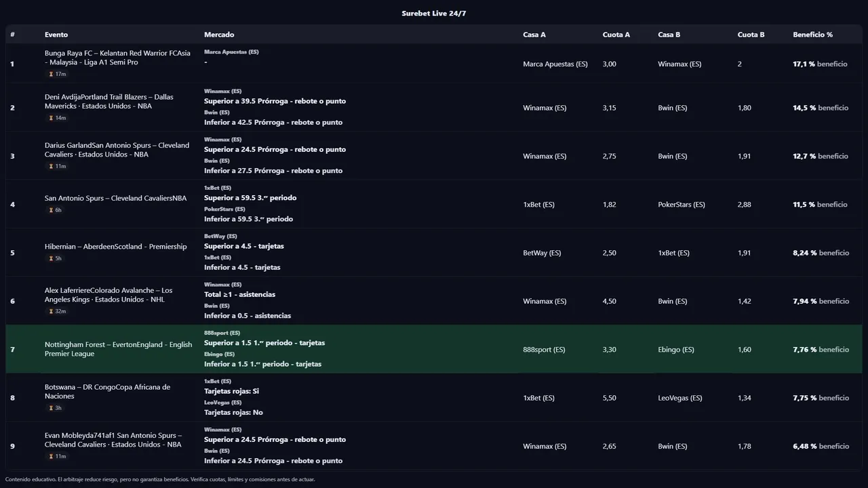The width and height of the screenshot is (868, 488).
Task: Open the Hibernian – Aberdeen event
Action: [x=115, y=247]
